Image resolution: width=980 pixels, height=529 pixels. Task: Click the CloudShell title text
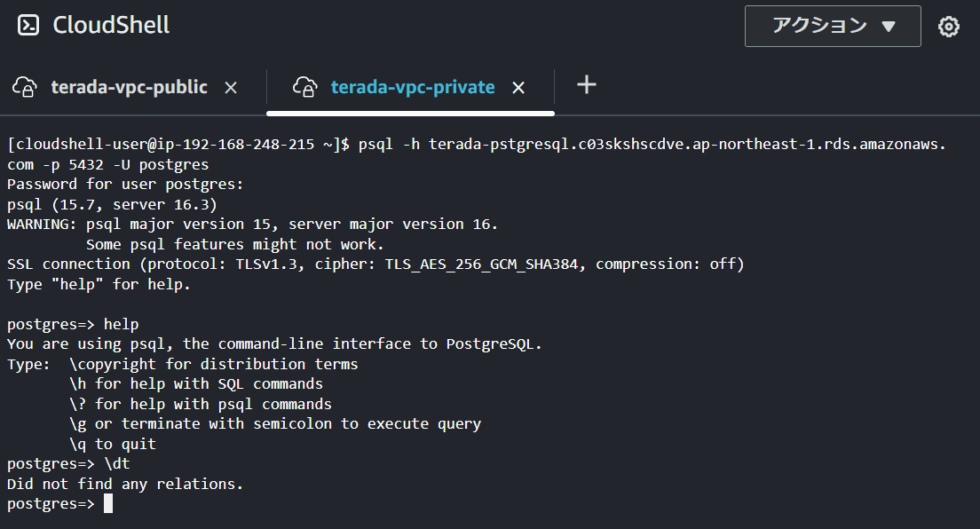click(111, 25)
